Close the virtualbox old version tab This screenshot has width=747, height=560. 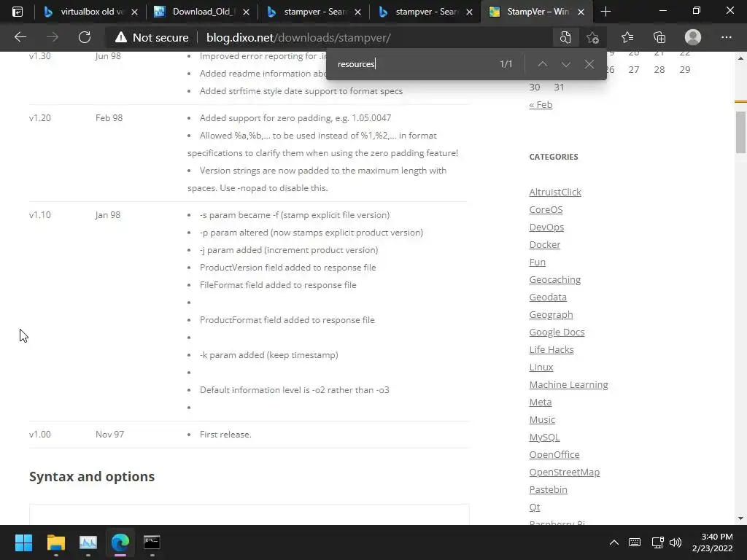coord(134,12)
